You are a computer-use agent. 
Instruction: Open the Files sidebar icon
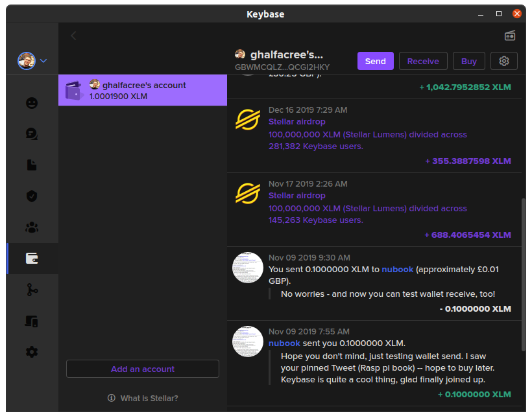pos(32,165)
